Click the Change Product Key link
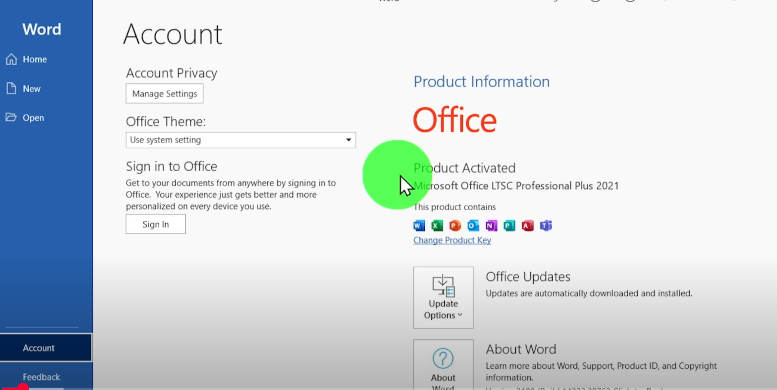The image size is (777, 390). (452, 240)
